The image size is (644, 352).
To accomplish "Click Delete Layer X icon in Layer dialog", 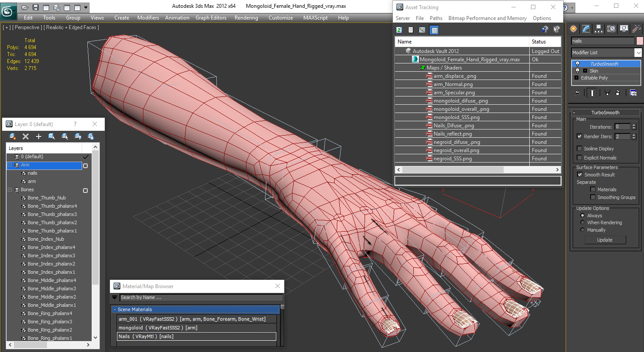I will [26, 136].
